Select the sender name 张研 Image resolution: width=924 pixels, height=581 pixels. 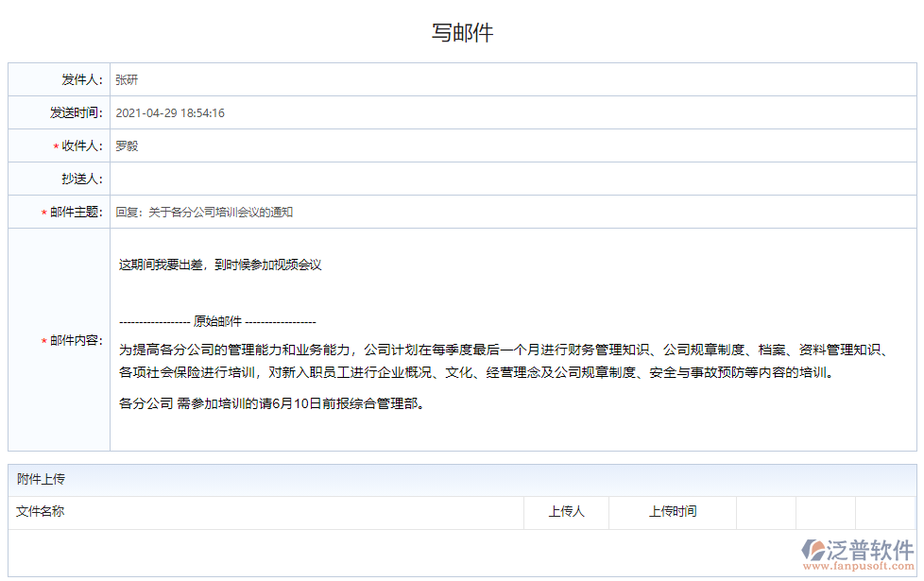pos(126,79)
